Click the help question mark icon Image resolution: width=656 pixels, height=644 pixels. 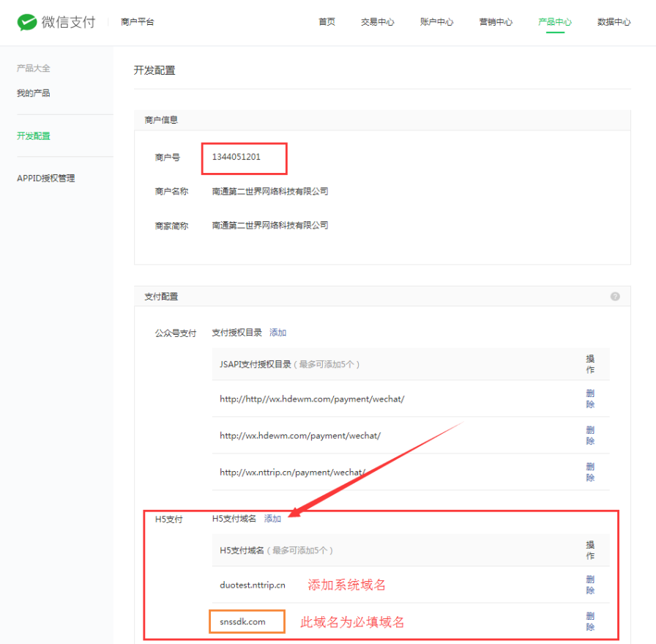(615, 297)
